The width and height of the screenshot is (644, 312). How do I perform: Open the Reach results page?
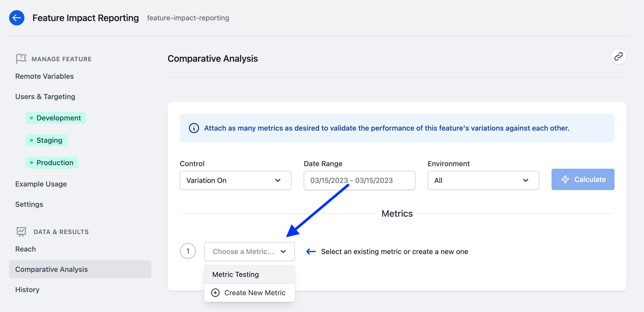tap(25, 249)
